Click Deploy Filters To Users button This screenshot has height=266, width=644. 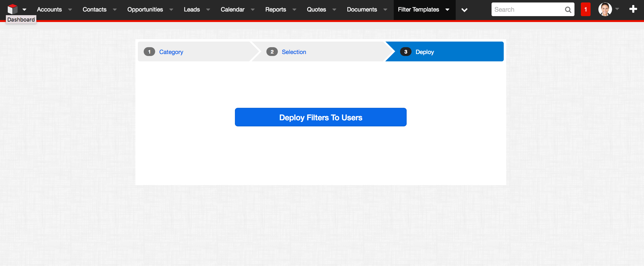pyautogui.click(x=320, y=117)
